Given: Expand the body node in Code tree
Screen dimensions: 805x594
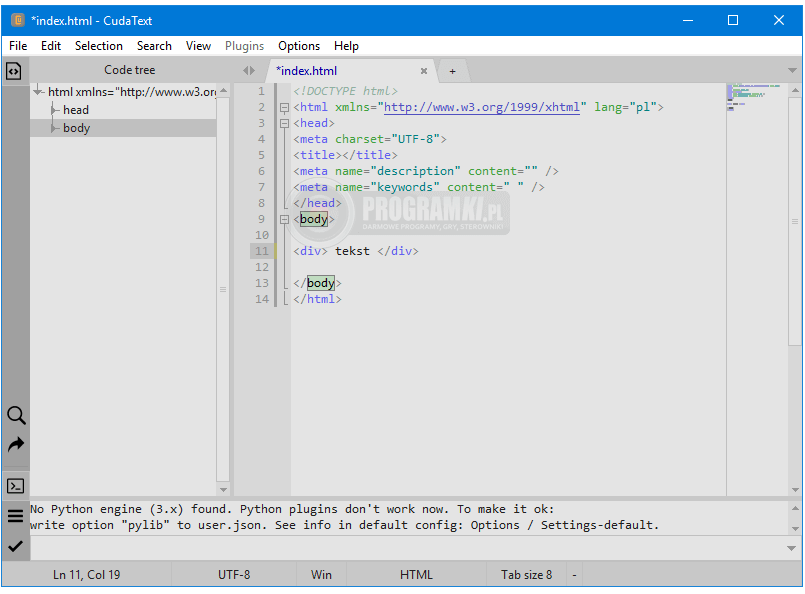Looking at the screenshot, I should (53, 128).
